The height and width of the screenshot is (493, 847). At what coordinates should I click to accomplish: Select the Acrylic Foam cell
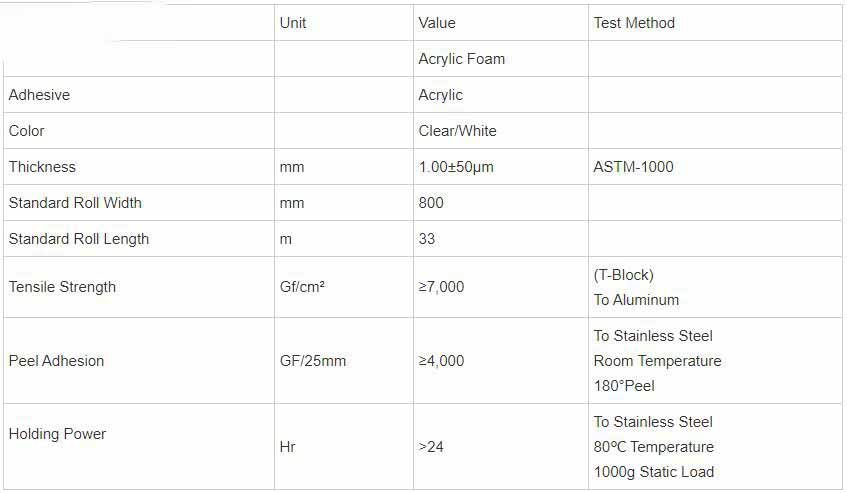click(x=461, y=59)
